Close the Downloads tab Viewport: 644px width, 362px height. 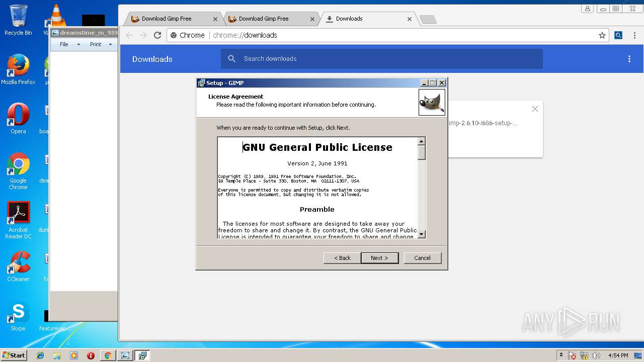pos(410,19)
